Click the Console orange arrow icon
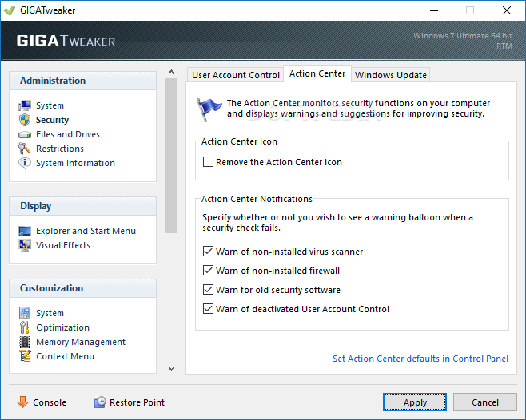 [23, 402]
